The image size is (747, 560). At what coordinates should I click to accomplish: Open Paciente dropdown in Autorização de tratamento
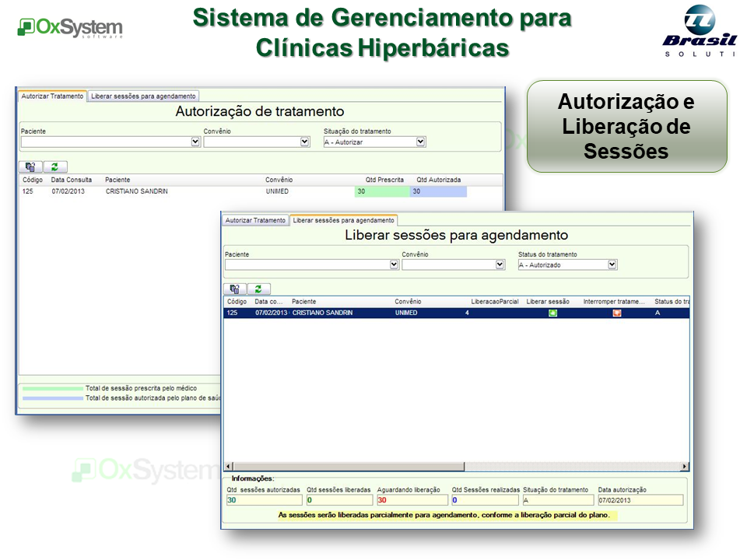(x=195, y=142)
